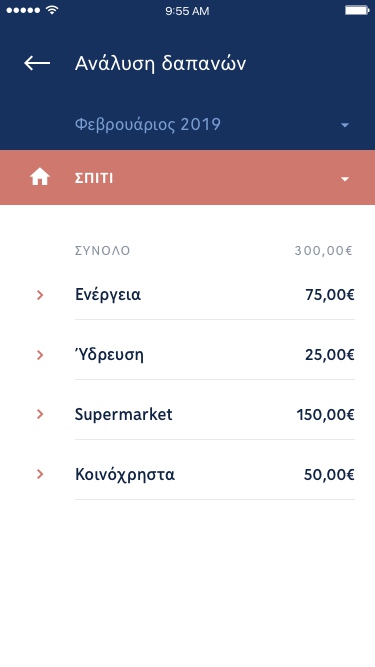The image size is (375, 667).
Task: Click the home icon beside ΣΠΙΤΙ
Action: coord(40,177)
